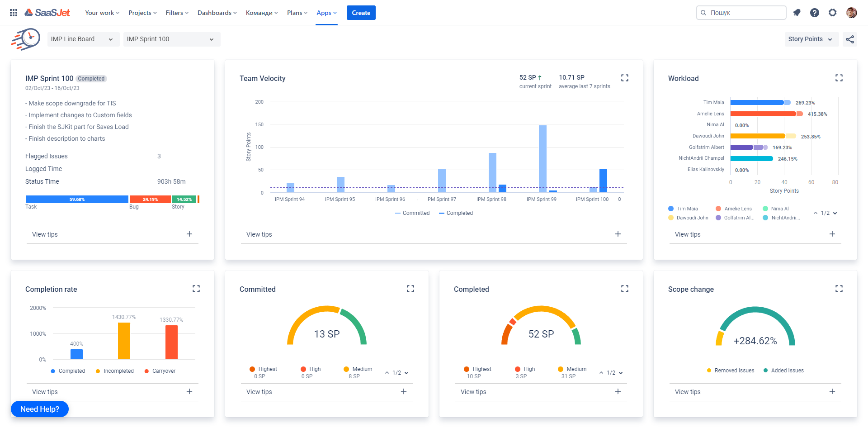Click the blue Task segment of the issue-type bar

(x=77, y=199)
